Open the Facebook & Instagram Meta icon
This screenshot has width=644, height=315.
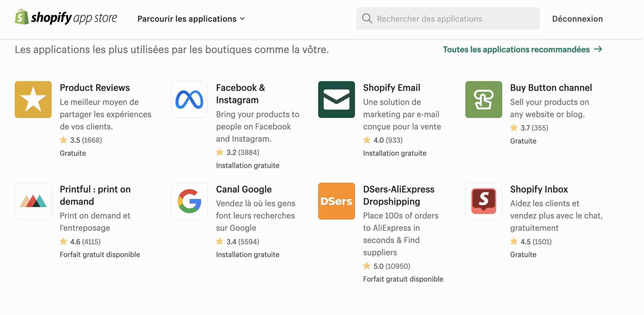[x=189, y=100]
